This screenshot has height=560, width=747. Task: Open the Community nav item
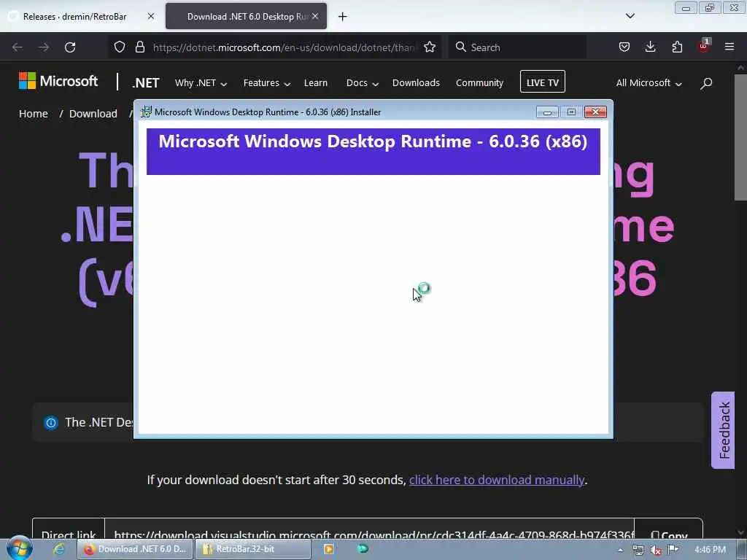point(479,83)
